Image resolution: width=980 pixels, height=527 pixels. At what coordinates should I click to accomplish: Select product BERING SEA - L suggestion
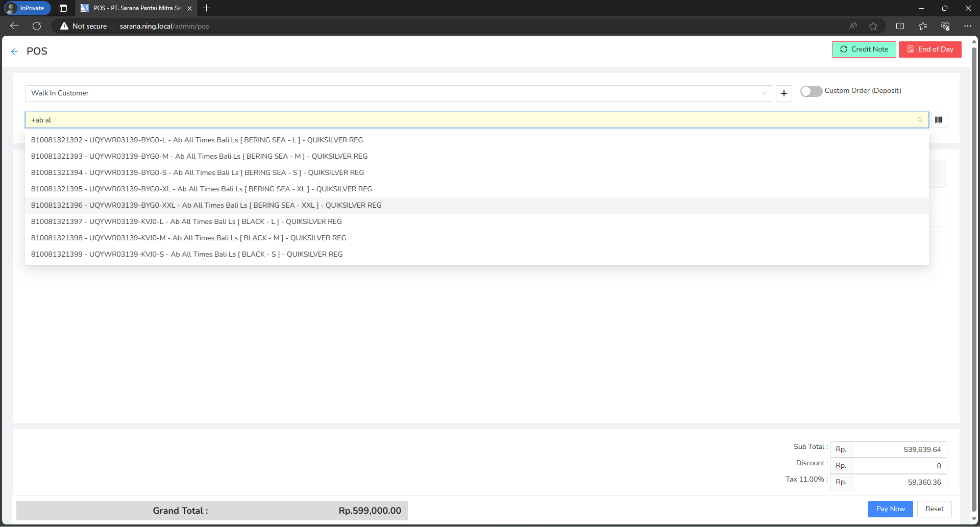(477, 140)
